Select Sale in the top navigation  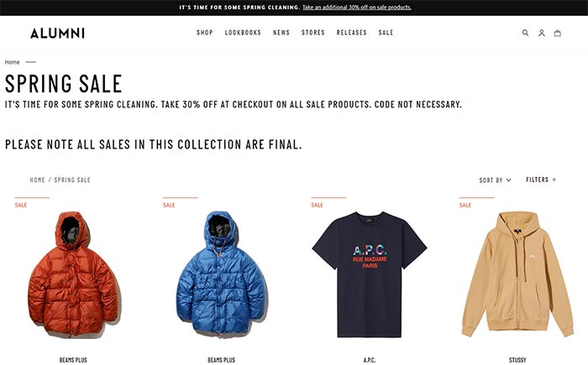coord(386,33)
